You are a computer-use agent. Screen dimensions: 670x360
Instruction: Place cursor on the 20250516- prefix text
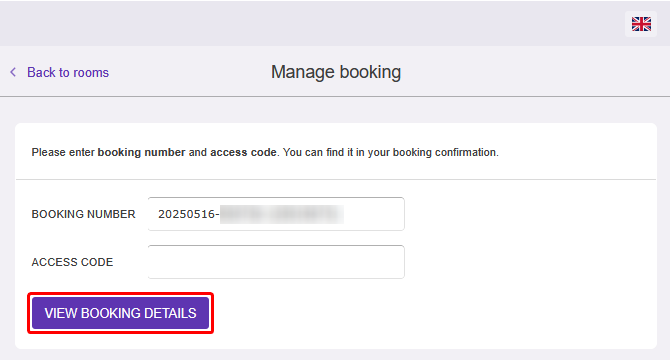click(x=188, y=214)
